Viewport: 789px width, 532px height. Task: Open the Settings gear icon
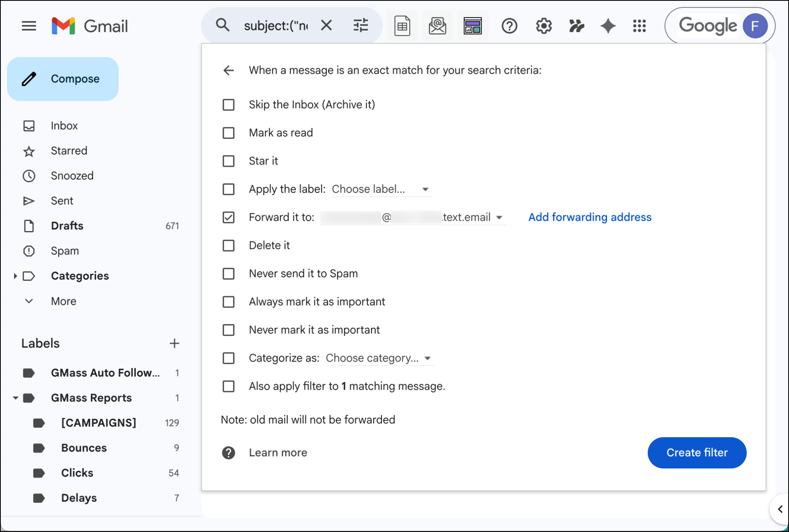(x=543, y=26)
